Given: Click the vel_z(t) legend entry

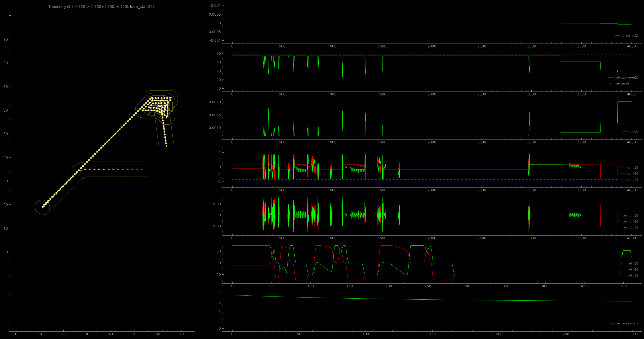Looking at the screenshot, I should coord(633,275).
